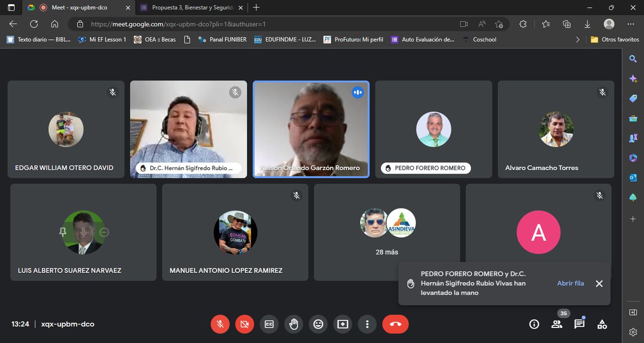Open the tab actions menu icon
Screen dimensions: 644x343
pyautogui.click(x=11, y=8)
